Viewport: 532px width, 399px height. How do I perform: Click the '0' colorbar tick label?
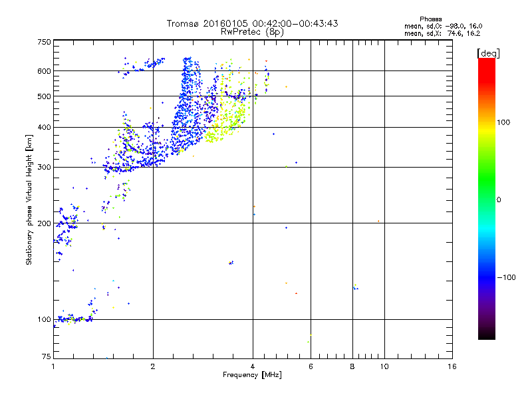499,200
